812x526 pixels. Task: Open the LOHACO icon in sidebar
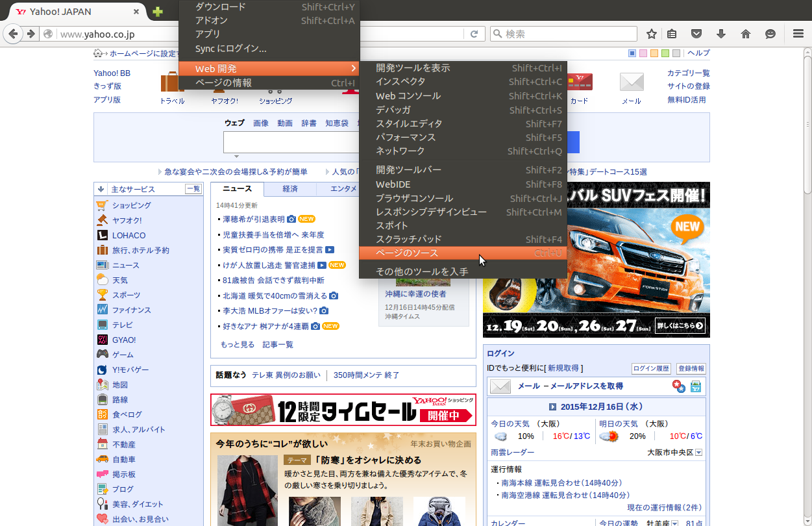101,235
